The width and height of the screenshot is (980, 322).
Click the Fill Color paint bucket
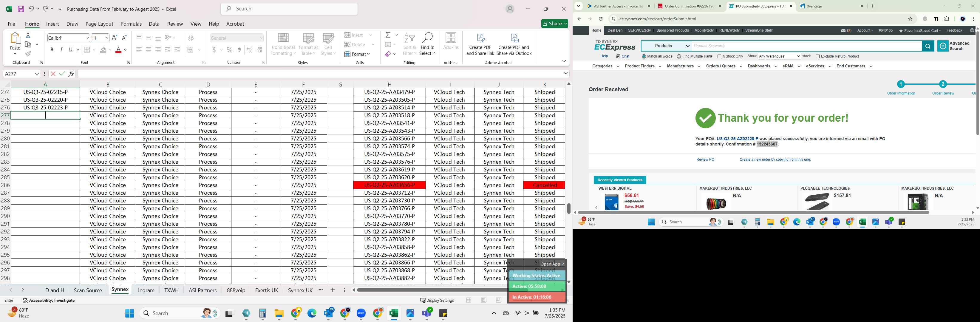[x=103, y=50]
